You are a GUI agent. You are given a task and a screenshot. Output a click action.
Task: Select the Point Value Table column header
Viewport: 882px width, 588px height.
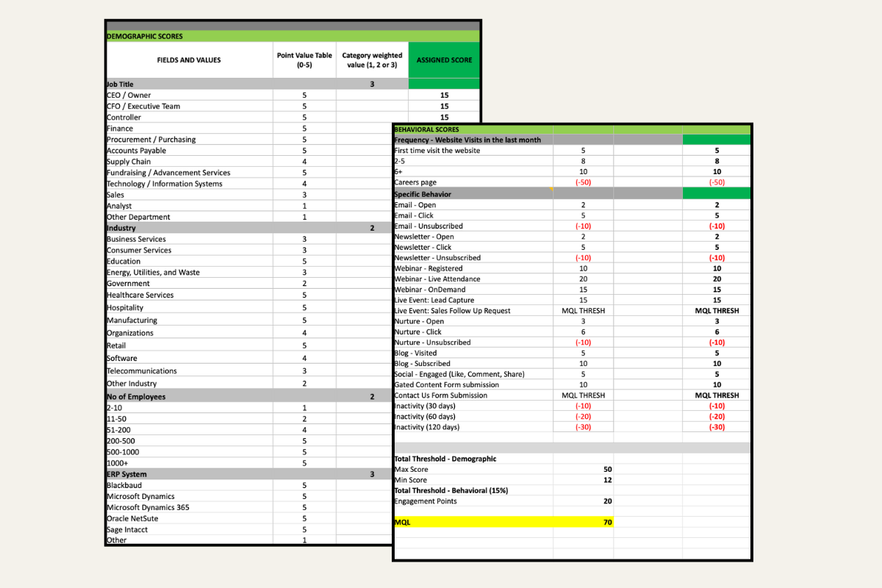304,60
